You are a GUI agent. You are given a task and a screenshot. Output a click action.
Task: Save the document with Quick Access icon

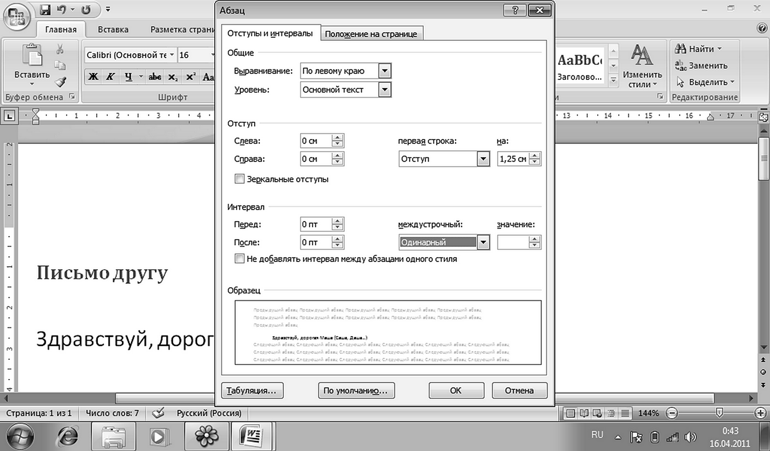[x=45, y=9]
